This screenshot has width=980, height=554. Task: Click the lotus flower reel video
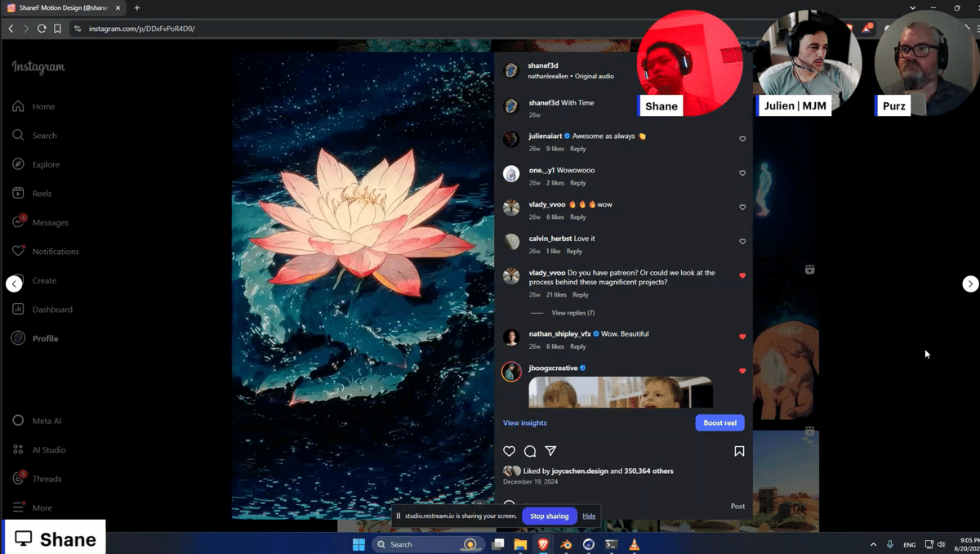click(363, 286)
